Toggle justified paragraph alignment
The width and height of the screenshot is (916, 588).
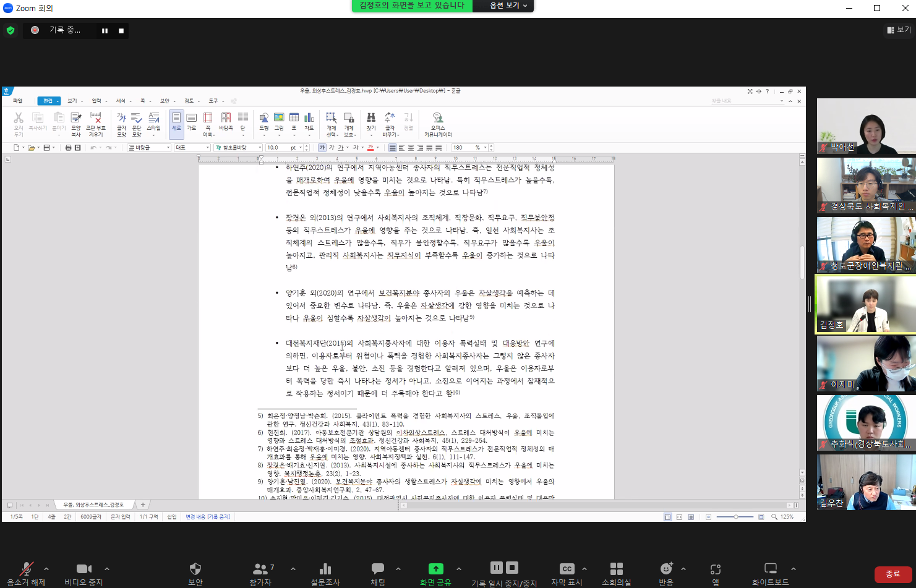(392, 148)
